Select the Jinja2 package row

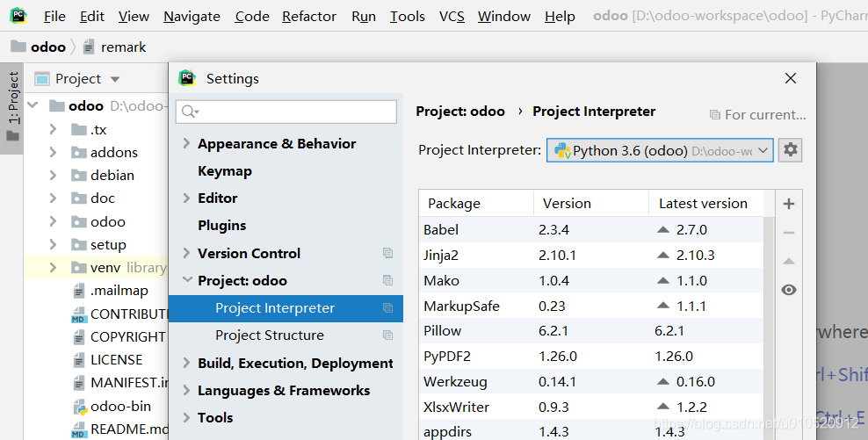(x=591, y=256)
